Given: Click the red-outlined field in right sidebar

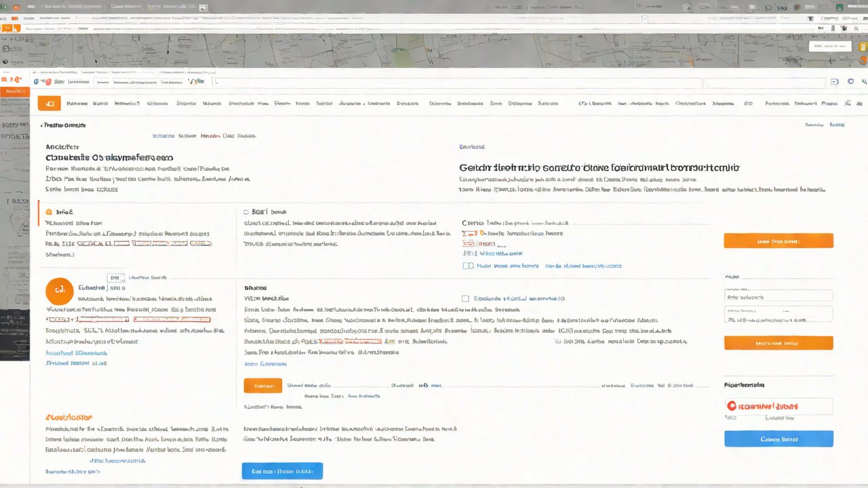Looking at the screenshot, I should [x=778, y=406].
